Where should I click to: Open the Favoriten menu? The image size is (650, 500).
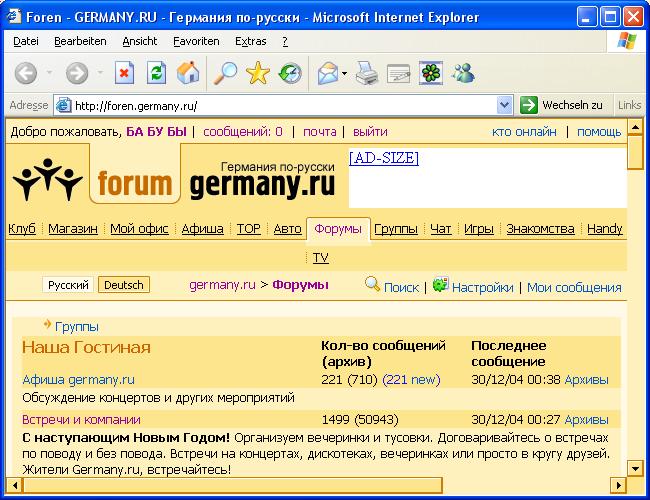(196, 41)
